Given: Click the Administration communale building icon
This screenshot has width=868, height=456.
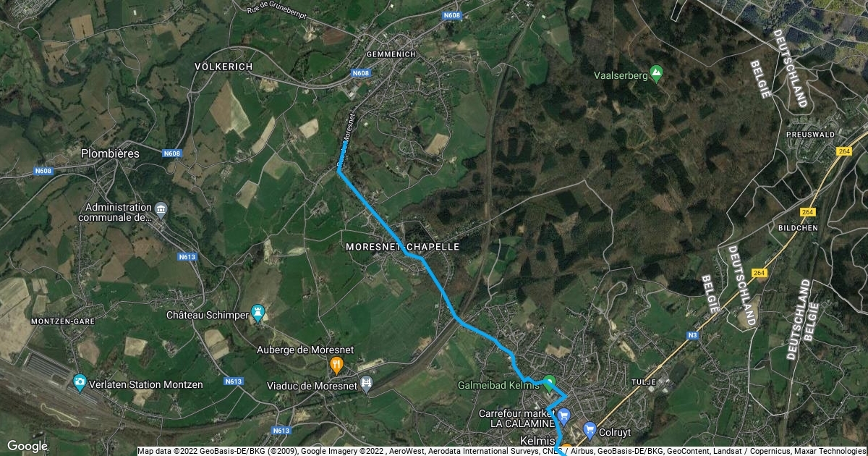Looking at the screenshot, I should (161, 209).
